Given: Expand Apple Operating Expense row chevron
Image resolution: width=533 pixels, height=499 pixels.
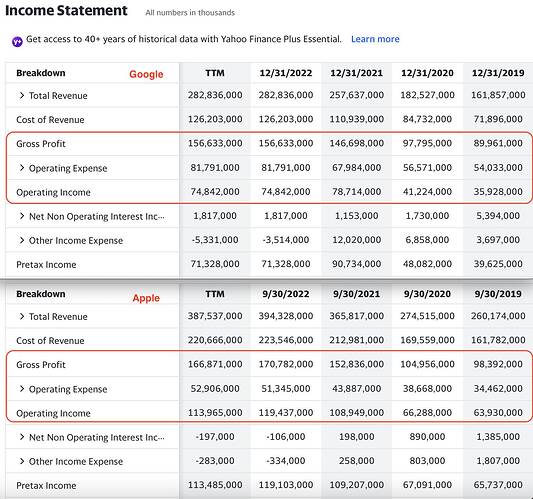Looking at the screenshot, I should click(x=22, y=389).
